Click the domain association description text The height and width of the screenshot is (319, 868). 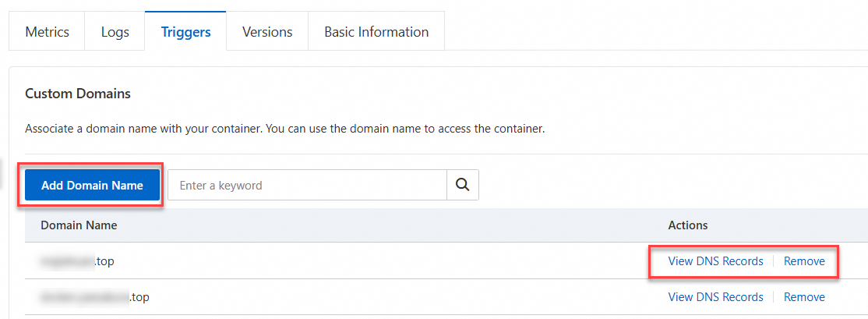(x=284, y=129)
